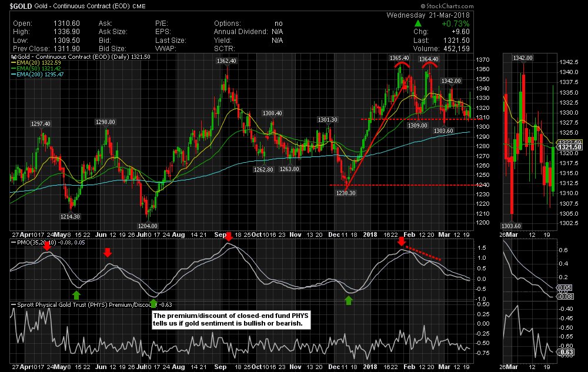Click the Ask Size label
Image resolution: width=588 pixels, height=372 pixels.
click(113, 32)
